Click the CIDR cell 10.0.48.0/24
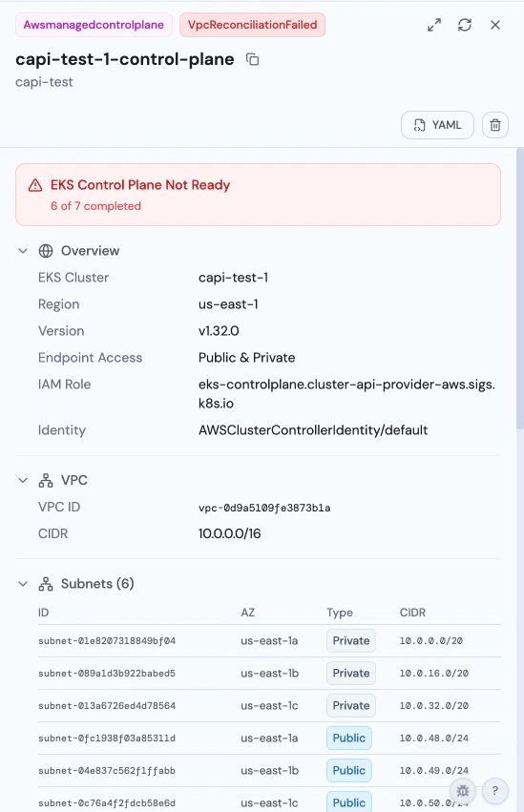The width and height of the screenshot is (524, 812). tap(434, 739)
